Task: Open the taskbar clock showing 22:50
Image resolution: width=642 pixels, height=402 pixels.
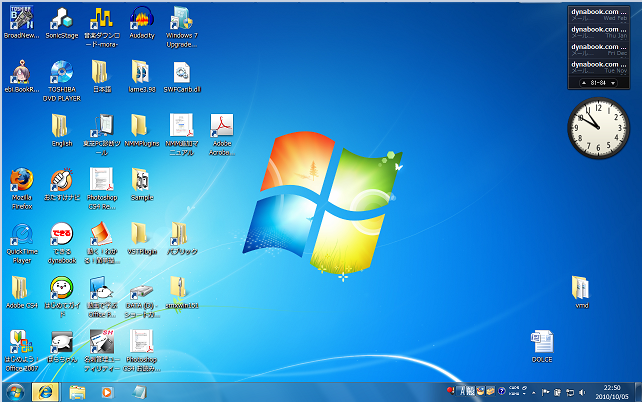Action: [x=612, y=392]
